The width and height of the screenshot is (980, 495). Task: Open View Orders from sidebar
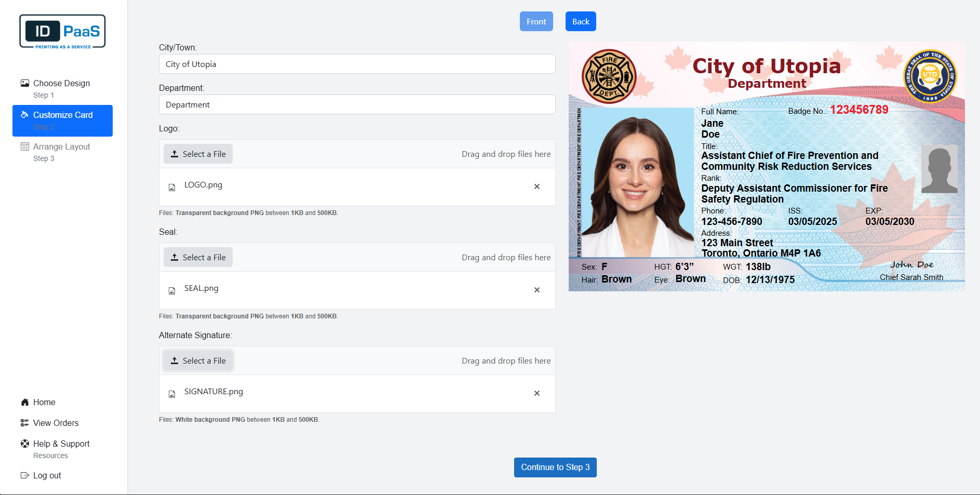[56, 423]
